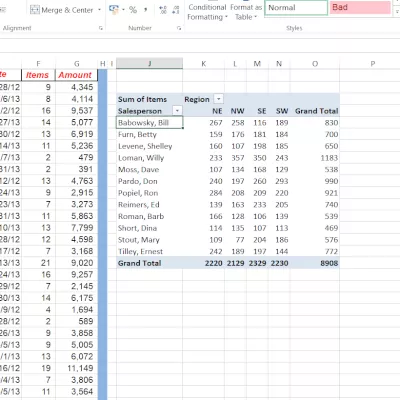Select the Pardo, Don cell

coord(149,181)
